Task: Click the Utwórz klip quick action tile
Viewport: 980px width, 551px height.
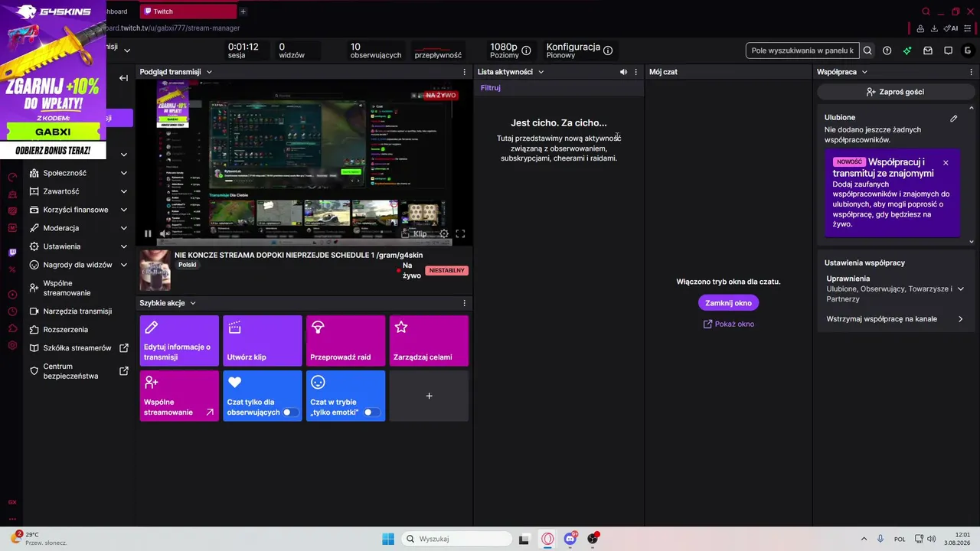Action: coord(263,341)
